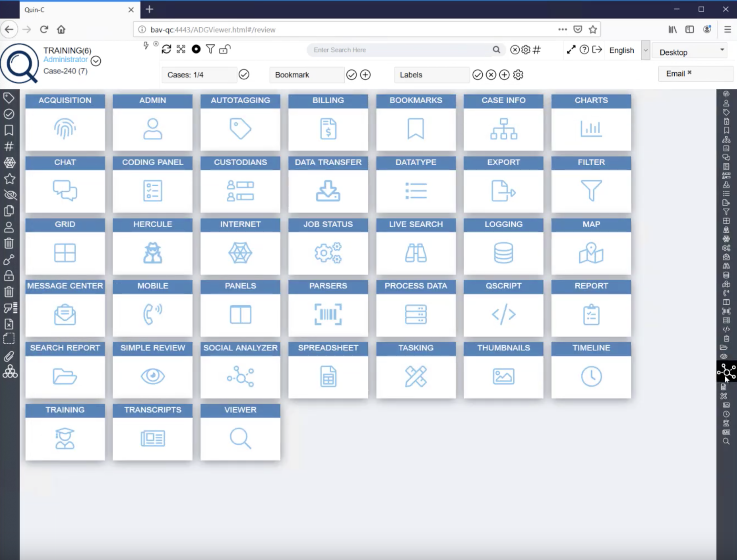Open the Case Info hierarchy tile
737x560 pixels.
503,122
